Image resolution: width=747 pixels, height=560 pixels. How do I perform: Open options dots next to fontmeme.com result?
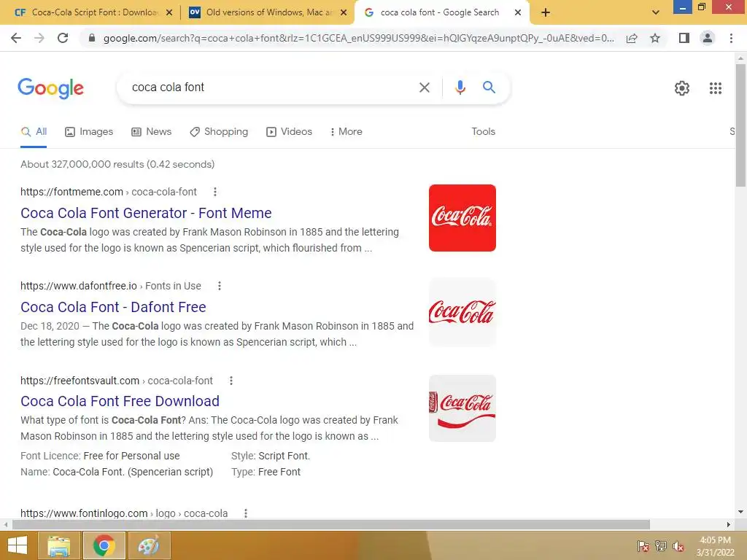point(215,192)
